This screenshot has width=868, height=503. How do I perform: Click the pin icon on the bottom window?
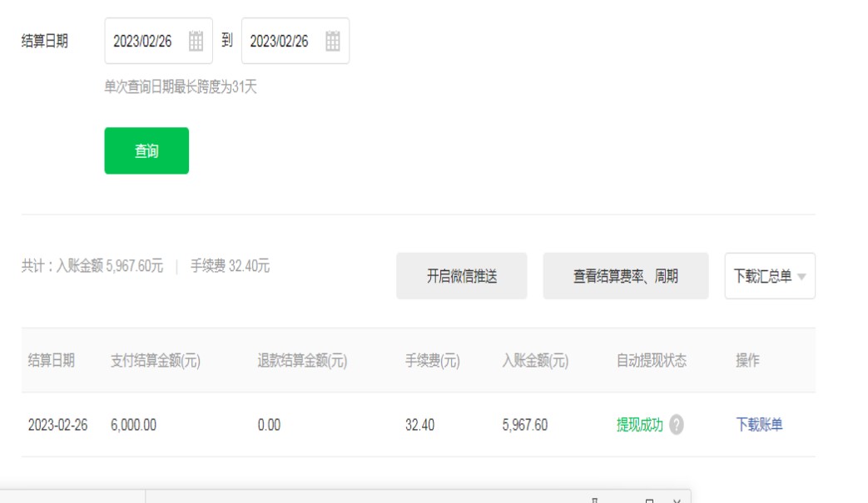[x=594, y=500]
